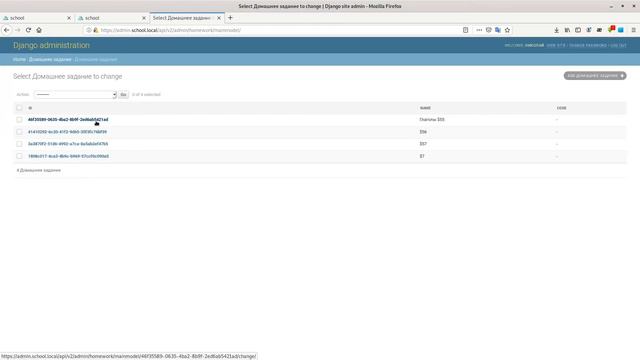Click the Go button next to Action
Screen dimensions: 640x360
[123, 94]
